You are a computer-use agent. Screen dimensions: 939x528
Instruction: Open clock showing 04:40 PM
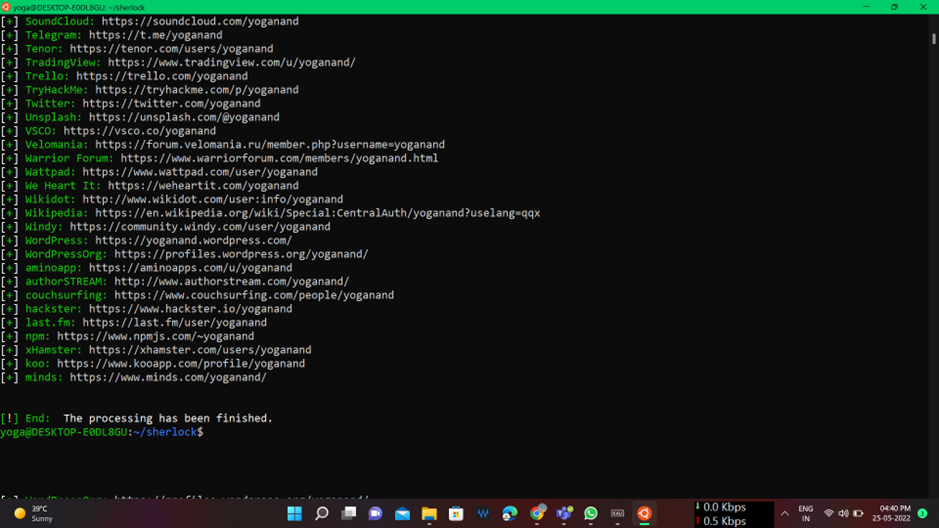[892, 513]
